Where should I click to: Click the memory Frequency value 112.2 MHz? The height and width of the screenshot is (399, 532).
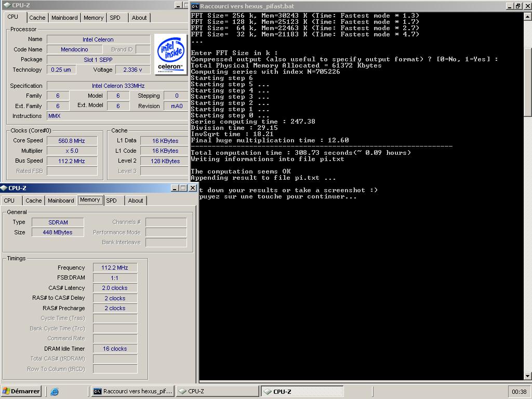115,268
